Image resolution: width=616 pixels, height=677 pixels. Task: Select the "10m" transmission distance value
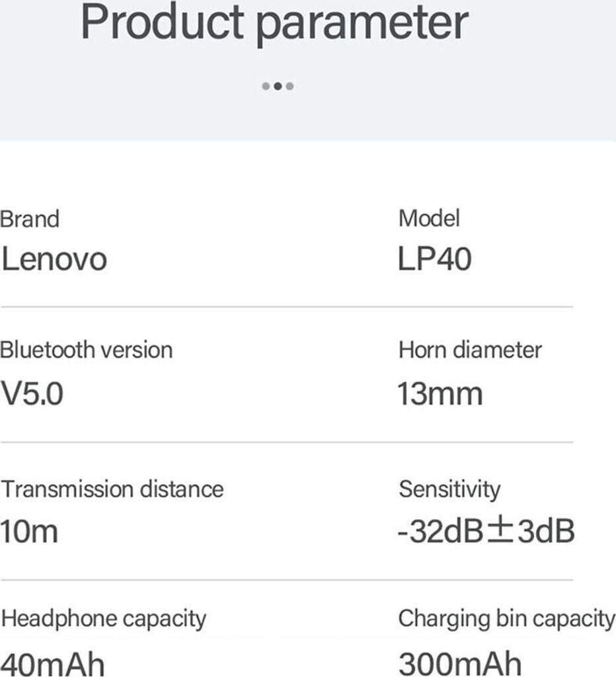coord(29,531)
